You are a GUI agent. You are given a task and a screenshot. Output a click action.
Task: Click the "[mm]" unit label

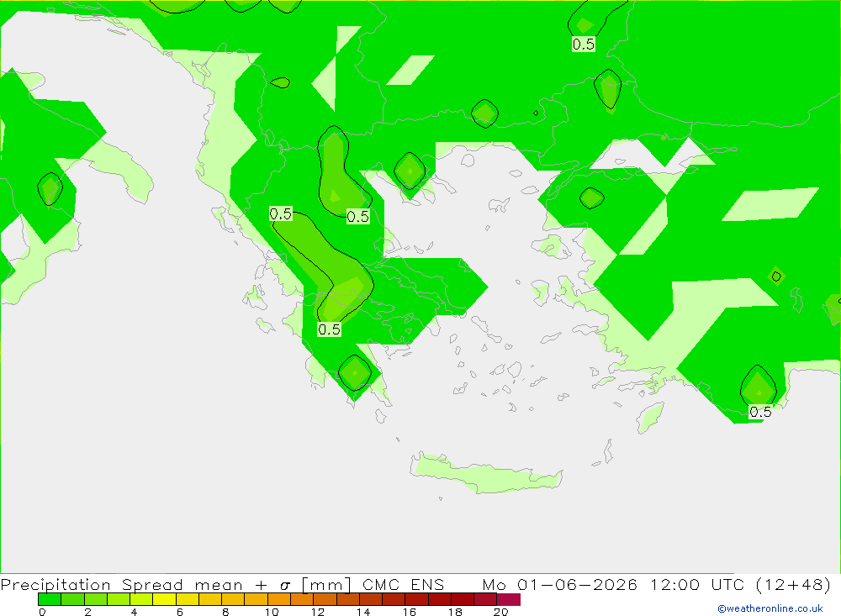[326, 585]
